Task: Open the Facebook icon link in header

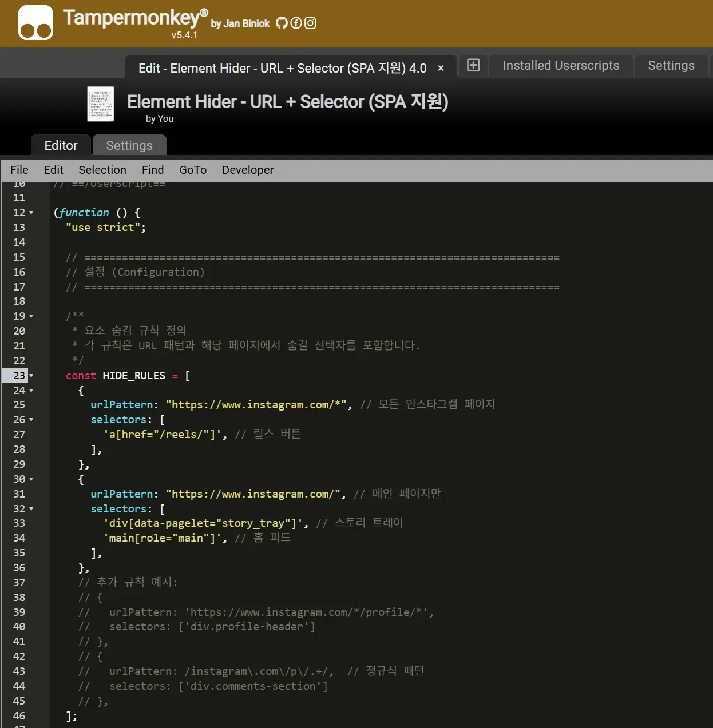Action: 296,23
